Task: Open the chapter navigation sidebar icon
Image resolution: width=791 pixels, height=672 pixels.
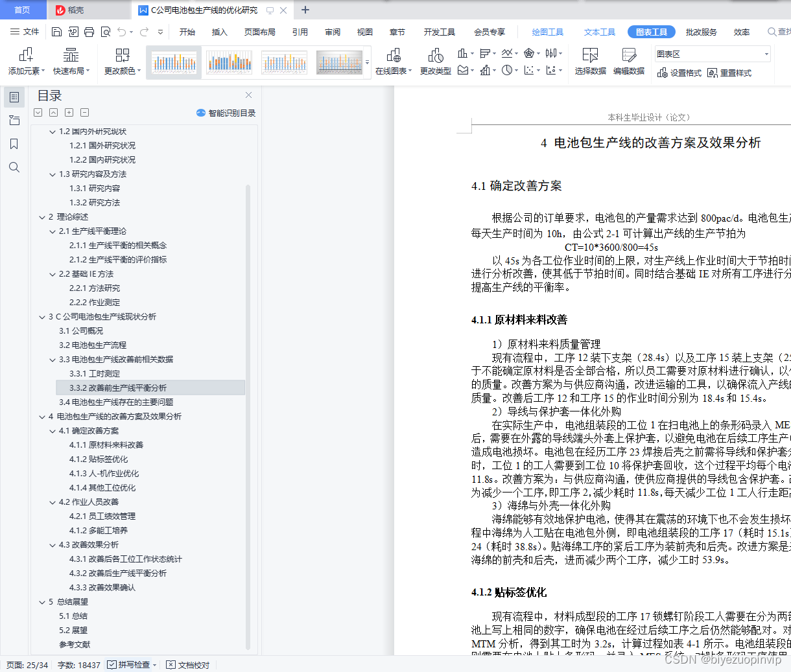Action: tap(14, 121)
